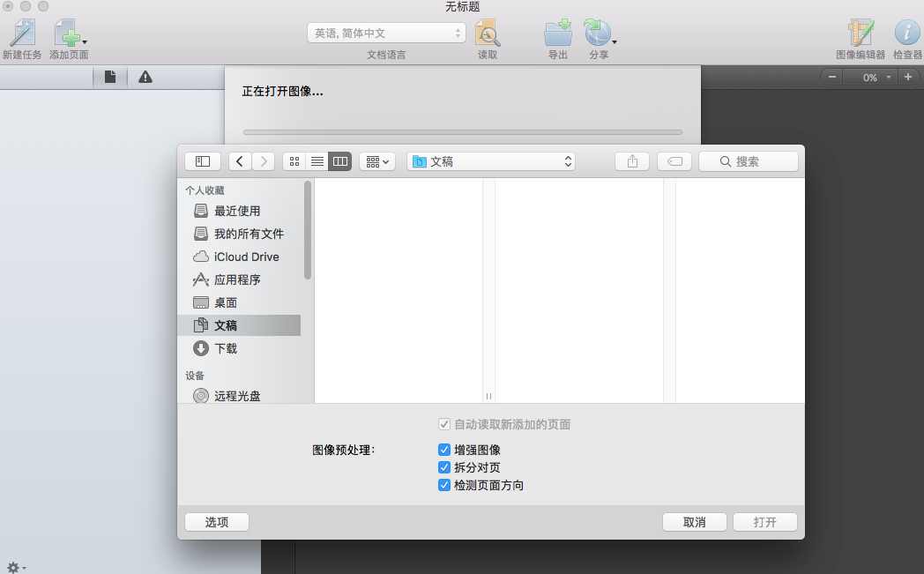Uncheck the 增强图像 checkbox
924x574 pixels.
(444, 450)
